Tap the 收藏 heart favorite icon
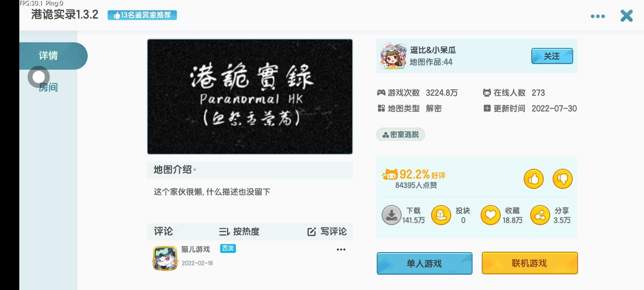This screenshot has height=290, width=644. tap(490, 215)
